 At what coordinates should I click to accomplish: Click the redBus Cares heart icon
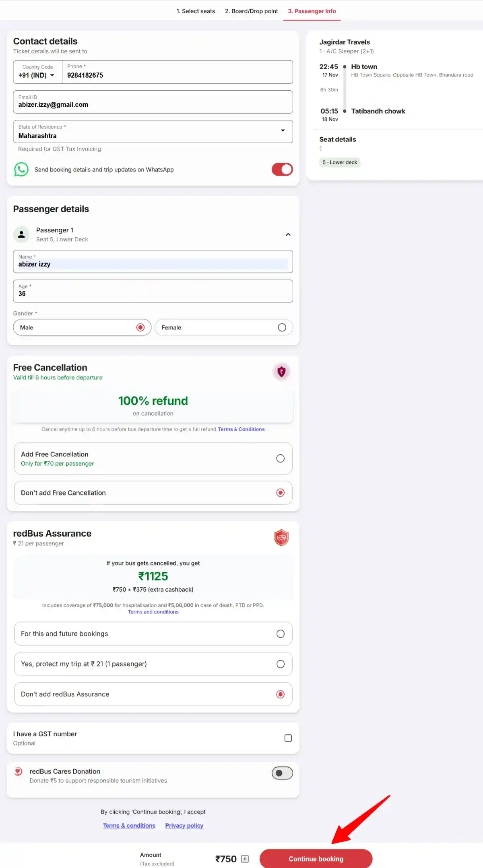18,771
